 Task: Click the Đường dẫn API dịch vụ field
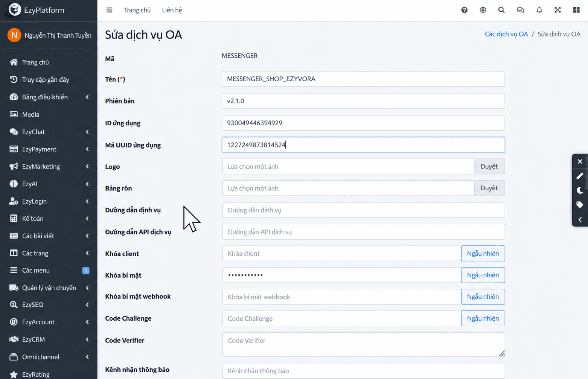pyautogui.click(x=363, y=232)
